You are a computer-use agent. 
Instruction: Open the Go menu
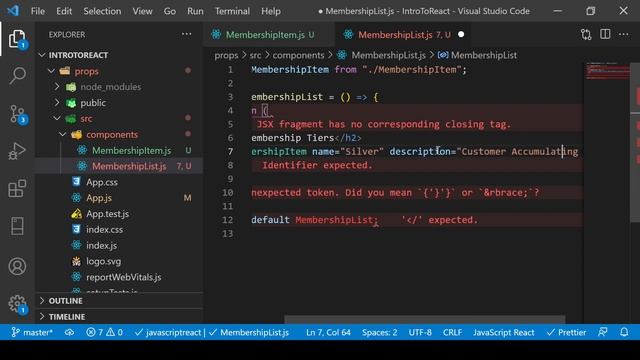point(169,11)
